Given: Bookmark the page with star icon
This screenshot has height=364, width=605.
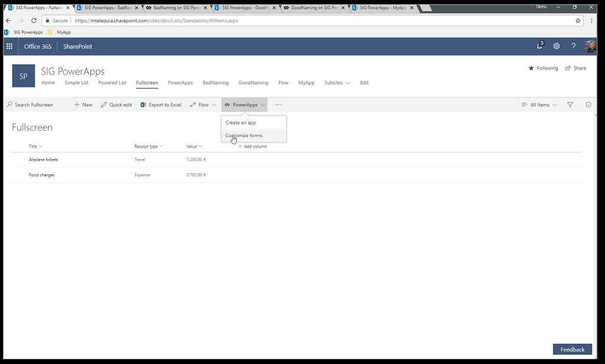Looking at the screenshot, I should point(578,21).
